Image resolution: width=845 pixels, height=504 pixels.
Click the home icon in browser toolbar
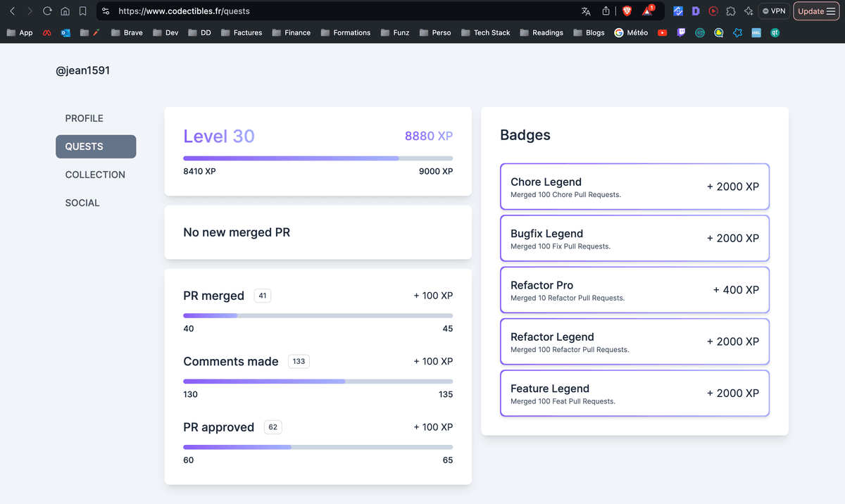click(x=65, y=11)
